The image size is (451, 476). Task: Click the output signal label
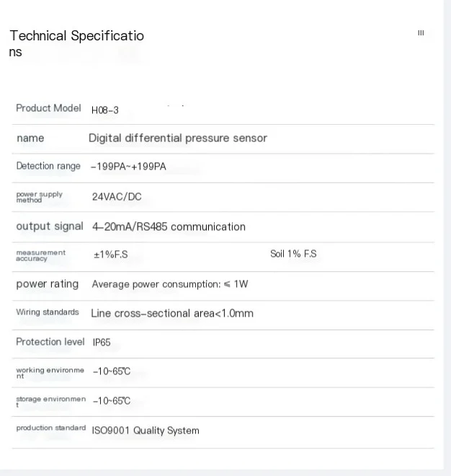[x=50, y=226]
